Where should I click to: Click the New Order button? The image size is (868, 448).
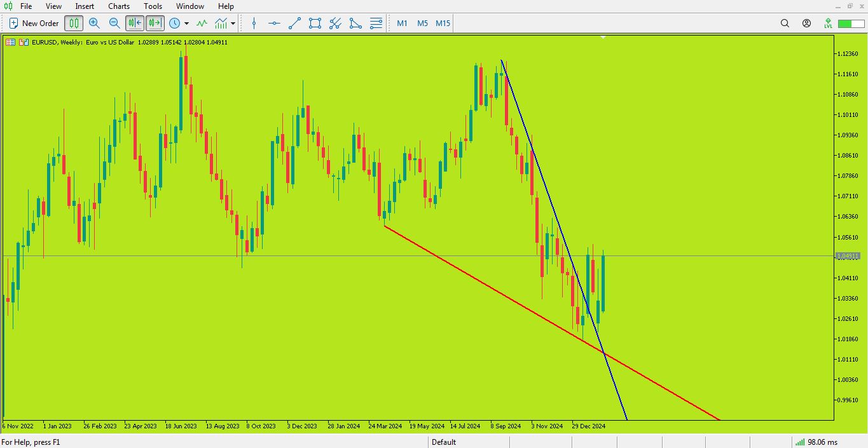point(34,24)
